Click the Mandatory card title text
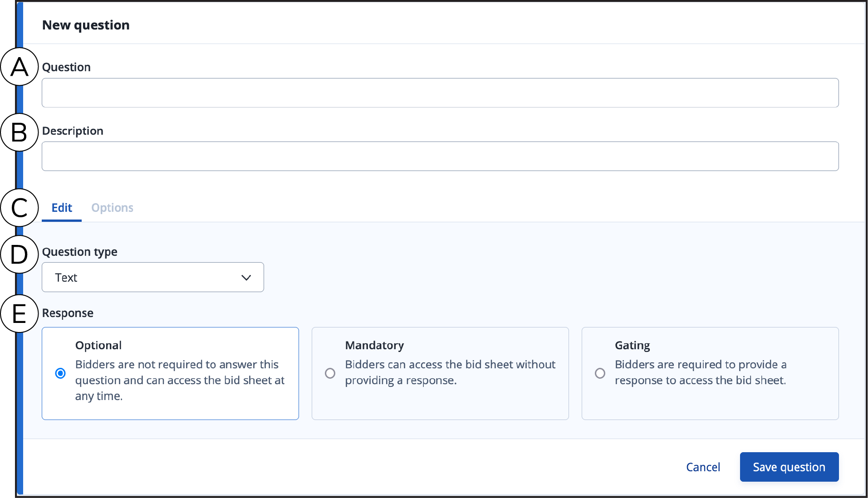Screen dimensions: 868x498 point(374,346)
